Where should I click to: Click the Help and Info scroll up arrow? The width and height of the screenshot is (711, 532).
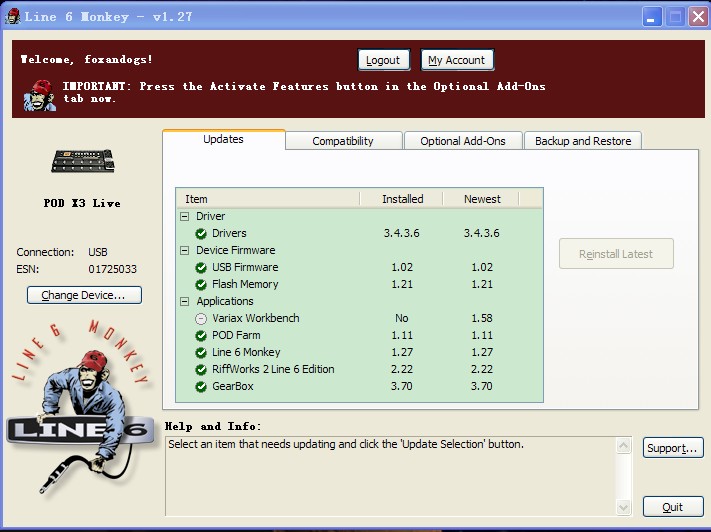point(624,446)
